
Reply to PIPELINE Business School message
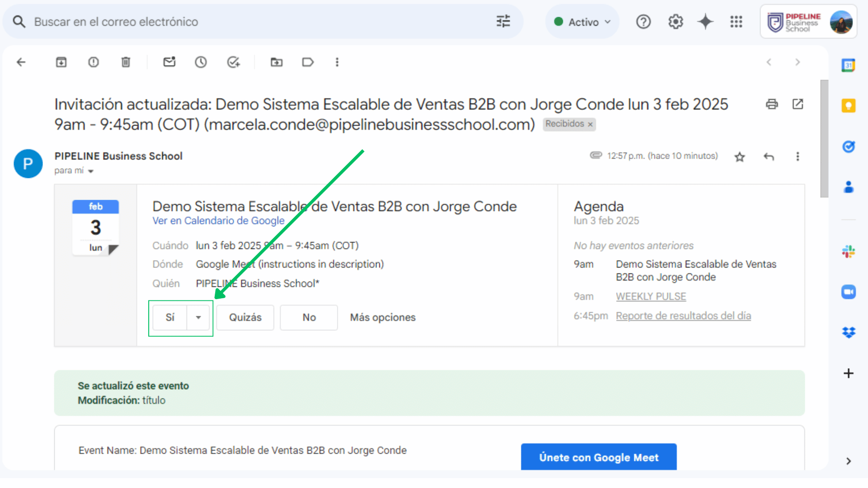(769, 157)
